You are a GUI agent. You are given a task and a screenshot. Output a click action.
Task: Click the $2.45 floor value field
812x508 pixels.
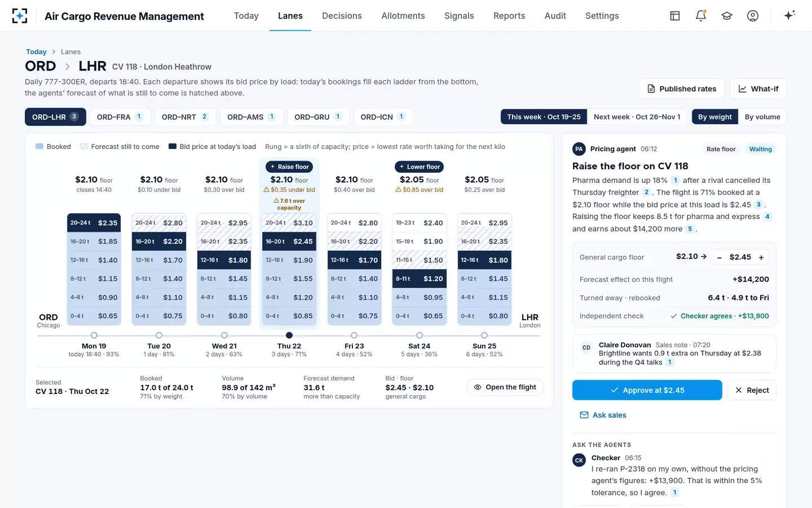(x=740, y=257)
